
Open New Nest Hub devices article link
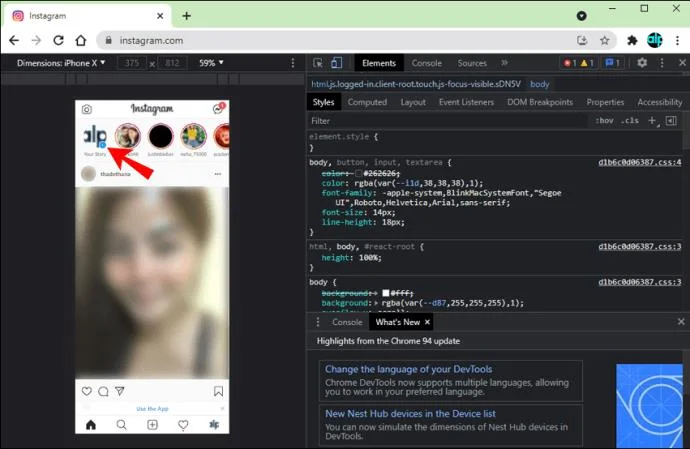pyautogui.click(x=411, y=414)
